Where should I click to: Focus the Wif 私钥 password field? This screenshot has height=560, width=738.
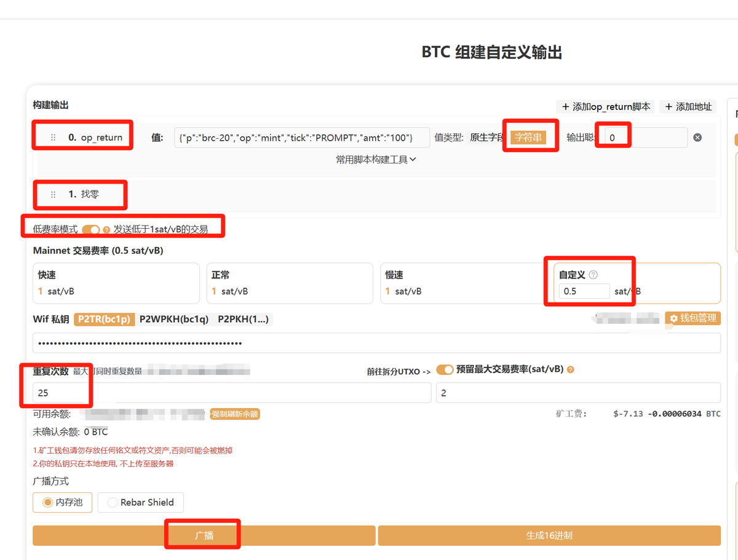[x=376, y=343]
